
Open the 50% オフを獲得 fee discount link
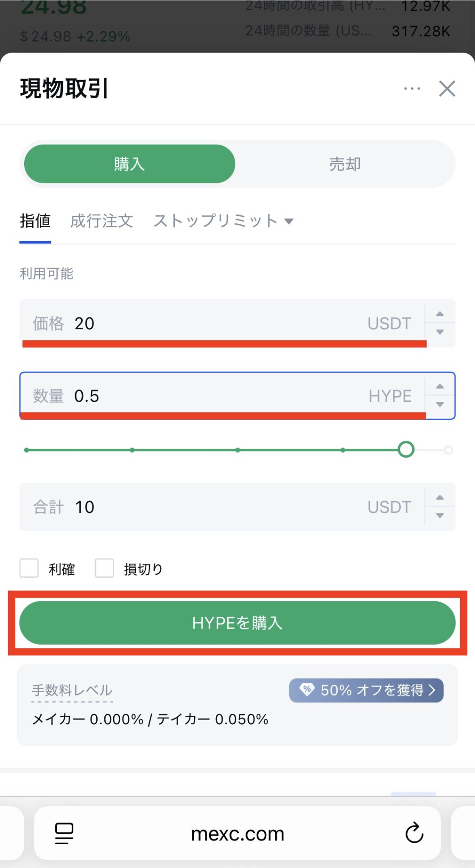click(x=366, y=690)
